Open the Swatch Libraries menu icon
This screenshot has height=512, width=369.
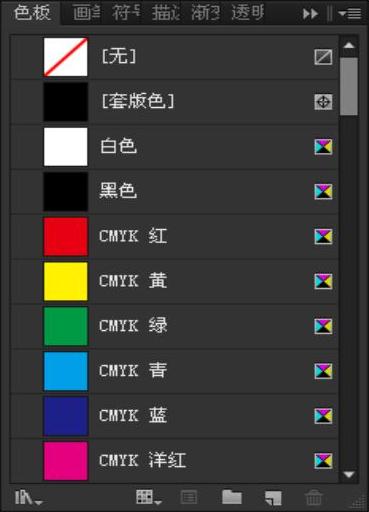29,498
